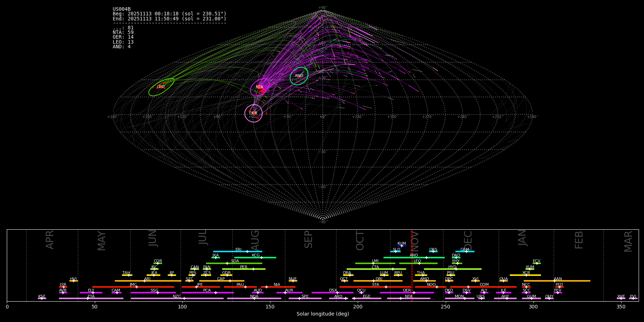Select the green AND radiant circle on map
Image resolution: width=644 pixels, height=322 pixels.
[x=299, y=76]
